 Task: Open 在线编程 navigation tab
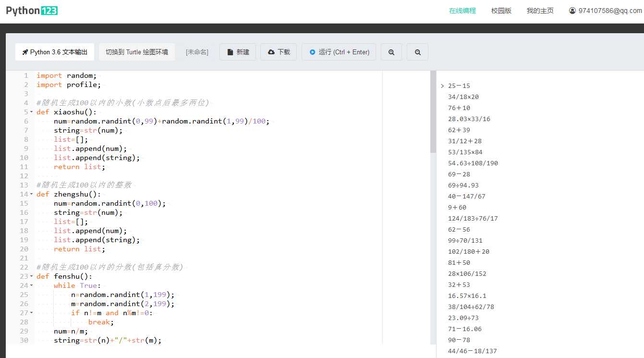462,11
